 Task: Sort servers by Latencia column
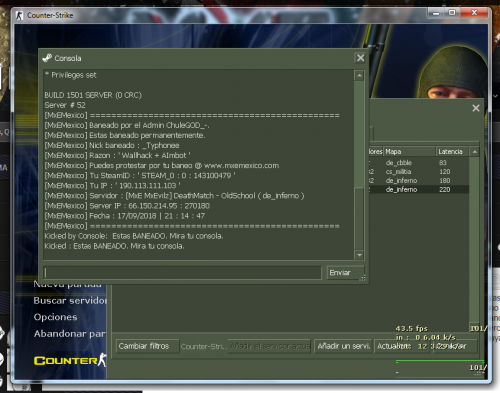[x=452, y=152]
